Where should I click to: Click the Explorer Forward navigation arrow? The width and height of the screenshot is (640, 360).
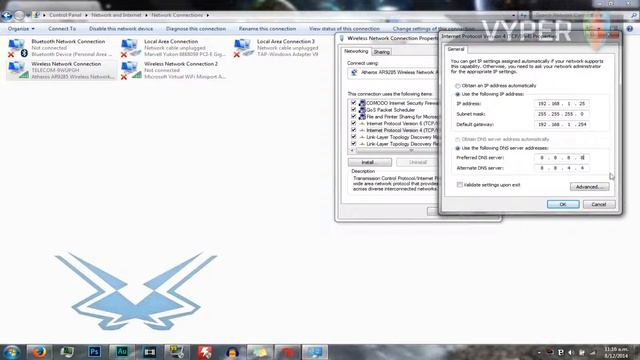(x=19, y=16)
